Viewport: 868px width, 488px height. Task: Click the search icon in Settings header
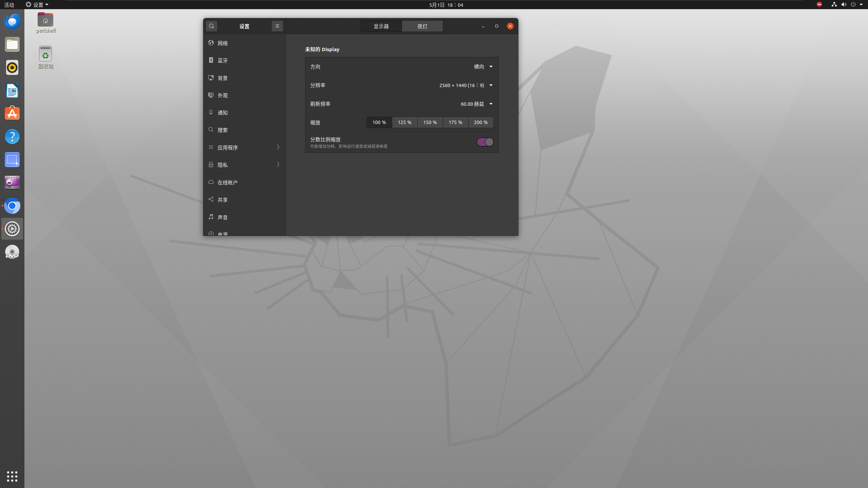click(x=212, y=26)
